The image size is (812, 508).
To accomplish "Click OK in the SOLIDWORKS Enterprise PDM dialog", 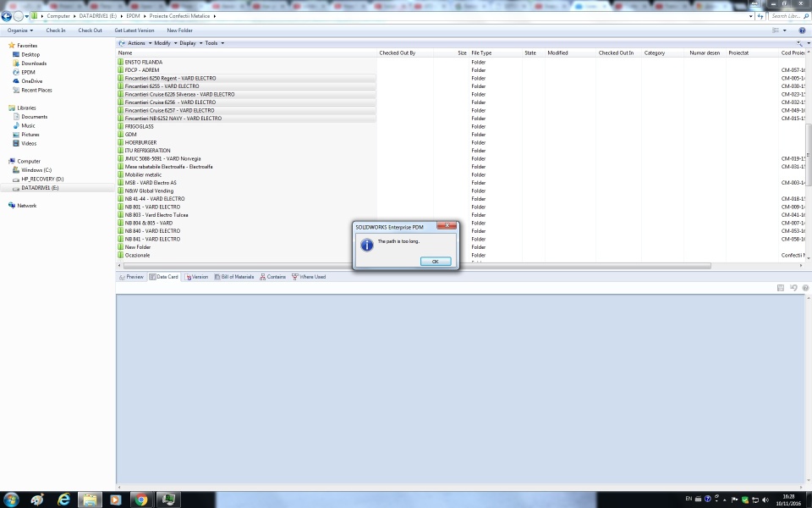I will tap(435, 262).
